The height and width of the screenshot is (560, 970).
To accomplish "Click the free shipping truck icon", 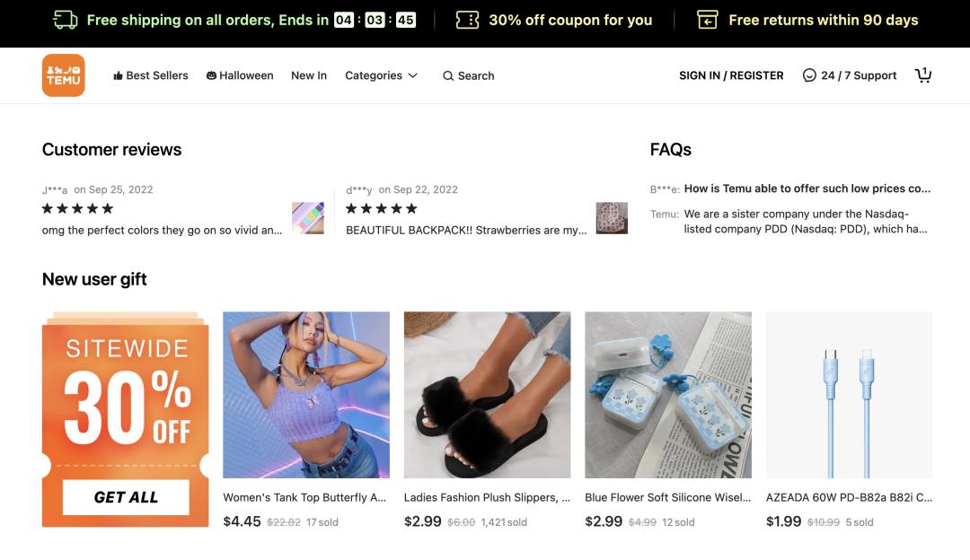I will tap(66, 20).
